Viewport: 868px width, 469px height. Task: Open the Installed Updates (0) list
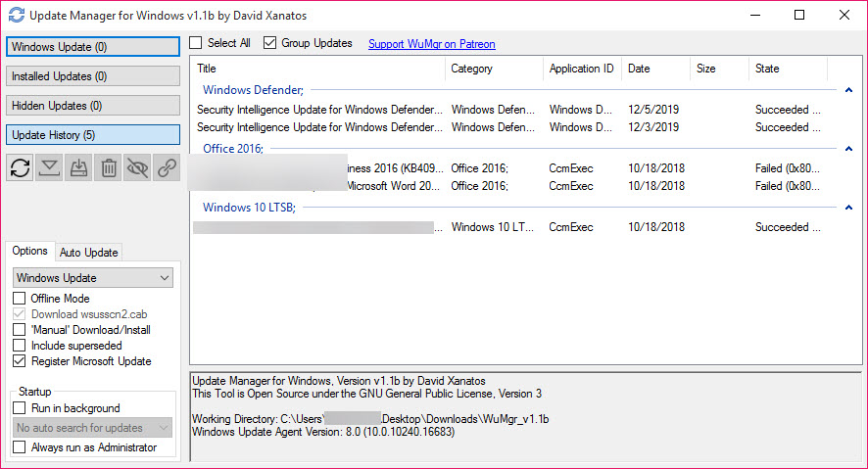point(93,76)
